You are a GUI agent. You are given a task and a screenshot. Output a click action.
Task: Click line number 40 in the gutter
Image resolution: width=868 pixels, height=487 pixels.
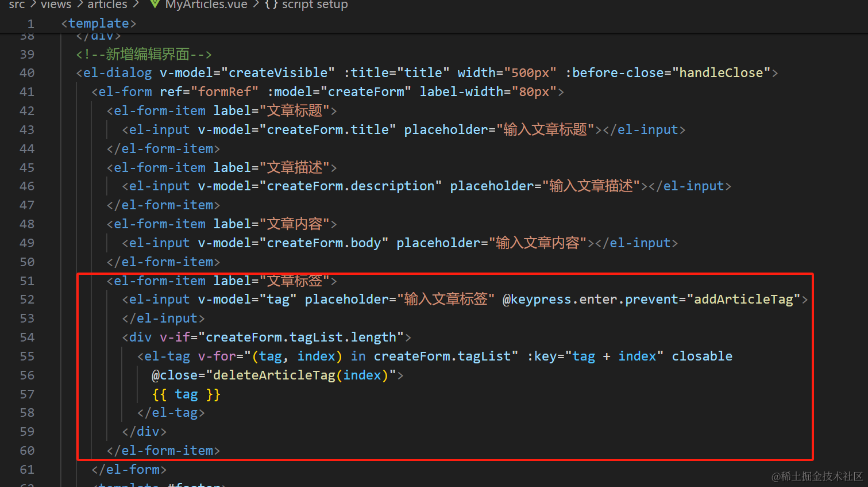[26, 72]
